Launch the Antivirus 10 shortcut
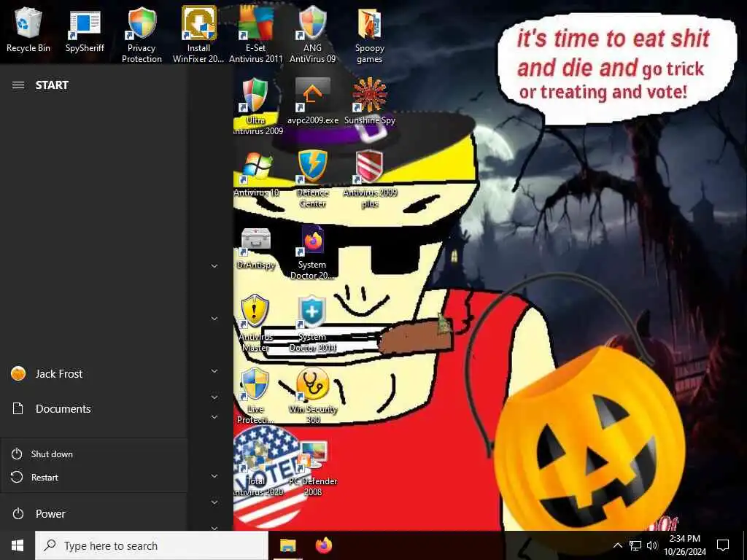Viewport: 747px width, 560px height. [256, 174]
